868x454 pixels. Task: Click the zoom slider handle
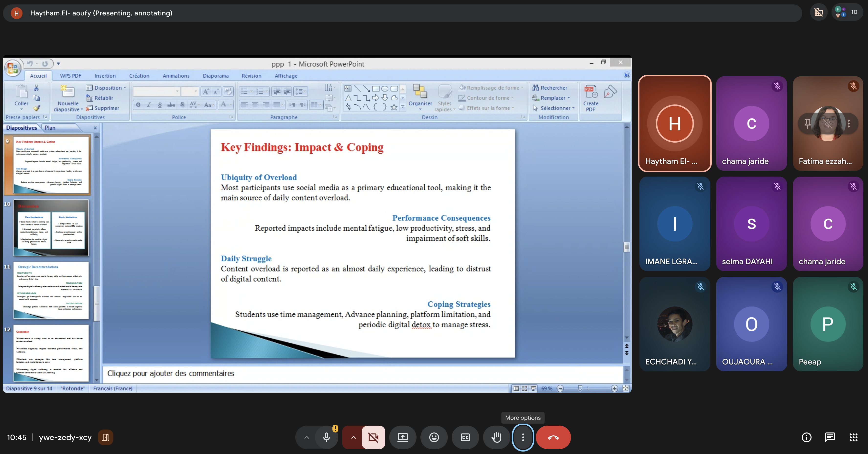click(580, 388)
